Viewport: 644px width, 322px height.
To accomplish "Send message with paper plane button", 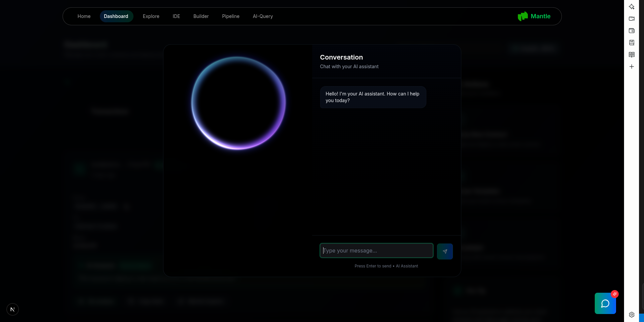I will click(x=445, y=251).
